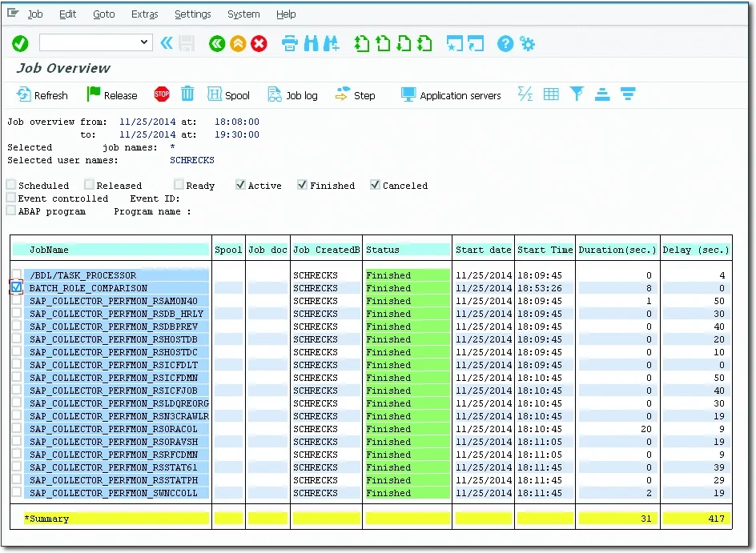Select the SAP_COLLECTOR_PERFMON_RSAMON40 row checkbox
Screen dimensions: 756x553
pyautogui.click(x=16, y=300)
